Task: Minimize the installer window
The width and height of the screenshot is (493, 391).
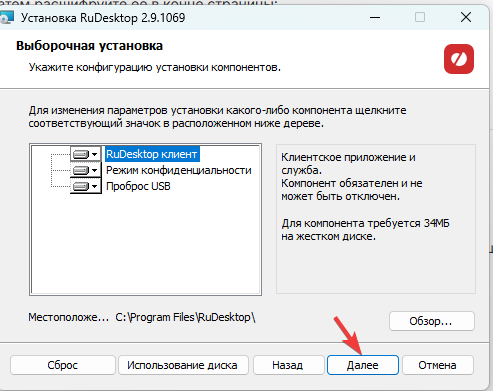Action: click(x=375, y=17)
